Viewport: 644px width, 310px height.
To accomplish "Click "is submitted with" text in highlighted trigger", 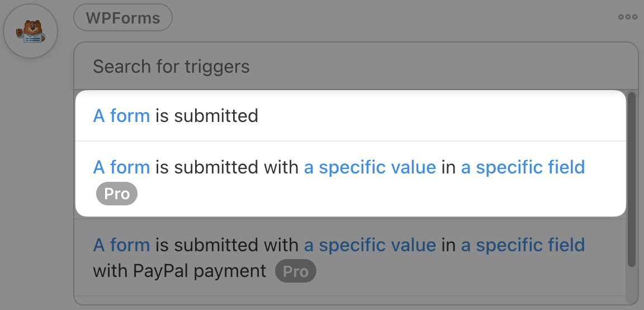I will [227, 167].
